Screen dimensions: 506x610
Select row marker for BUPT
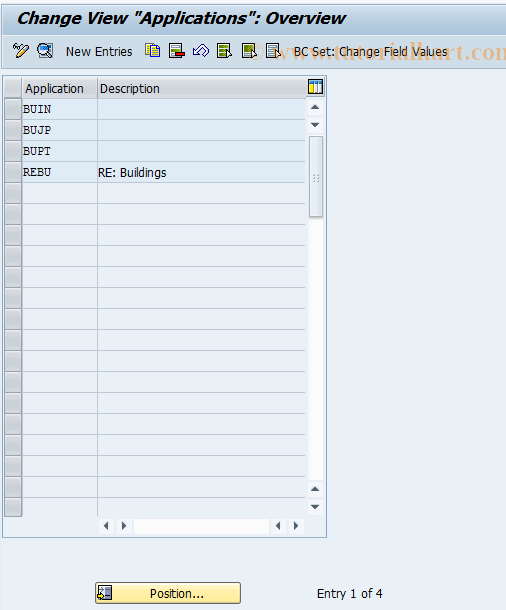[x=13, y=151]
